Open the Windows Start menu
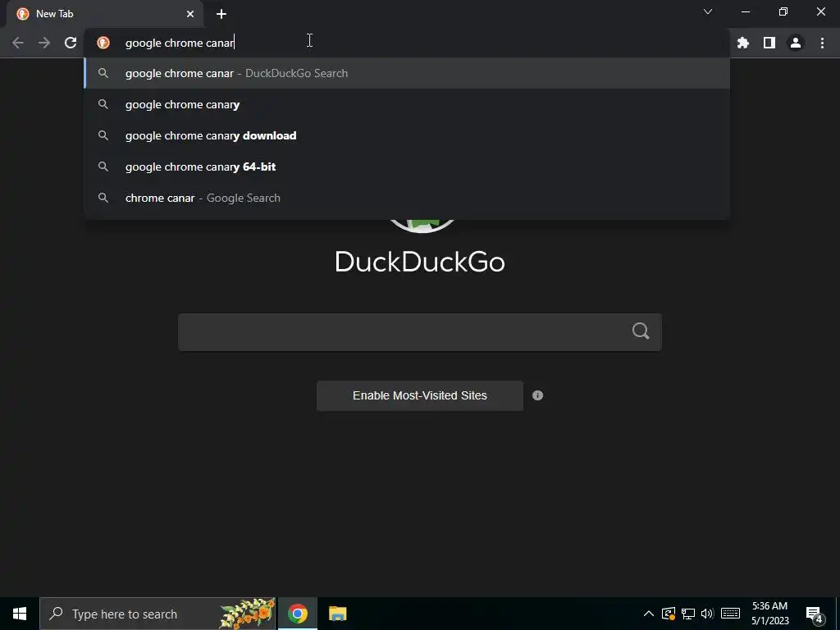This screenshot has height=630, width=840. pyautogui.click(x=20, y=614)
